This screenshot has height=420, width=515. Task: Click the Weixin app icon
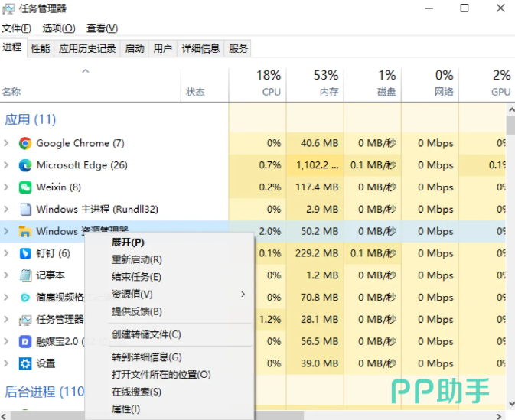pos(25,187)
